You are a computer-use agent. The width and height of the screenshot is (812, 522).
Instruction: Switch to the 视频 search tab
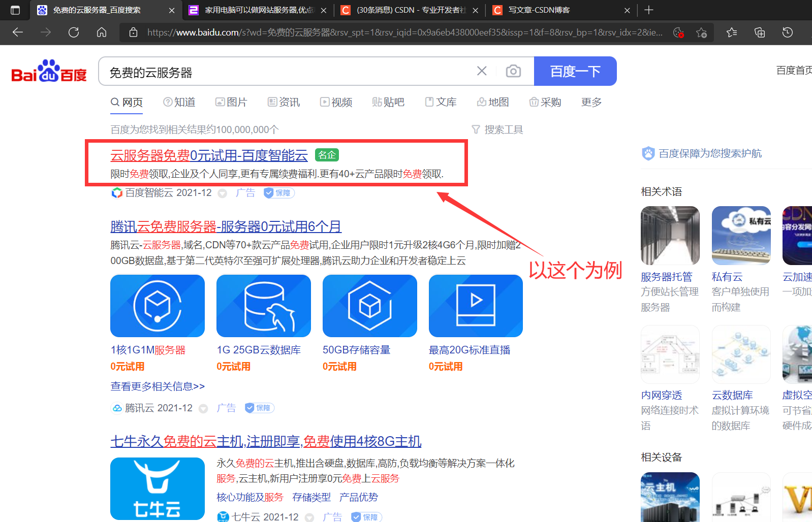[336, 102]
